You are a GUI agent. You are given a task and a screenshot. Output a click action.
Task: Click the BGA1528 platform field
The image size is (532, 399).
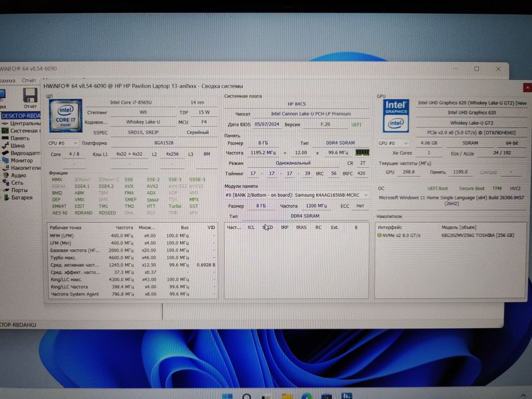click(164, 143)
